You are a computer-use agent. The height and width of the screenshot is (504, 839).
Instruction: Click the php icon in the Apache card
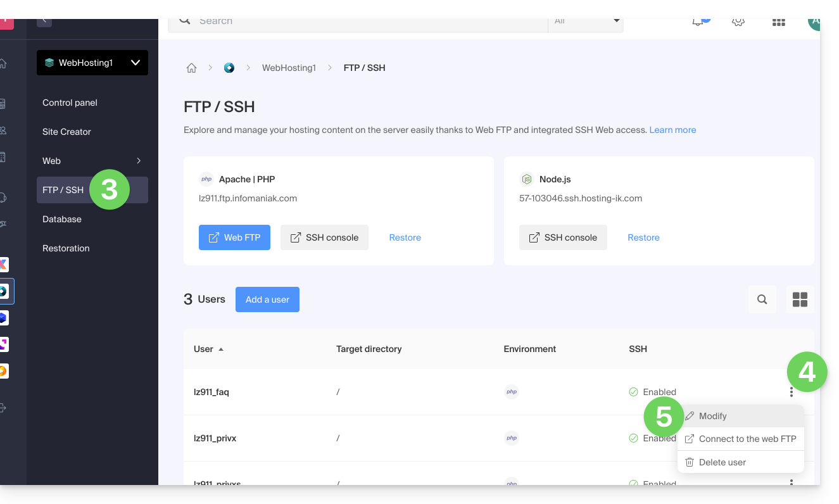click(206, 179)
